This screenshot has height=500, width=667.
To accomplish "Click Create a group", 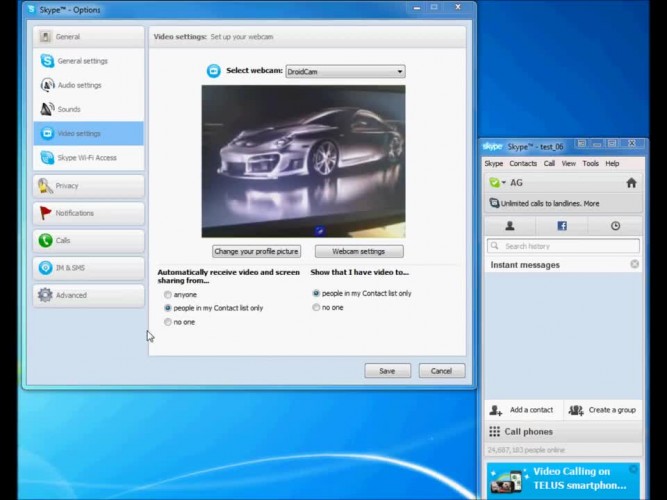I will pyautogui.click(x=602, y=410).
